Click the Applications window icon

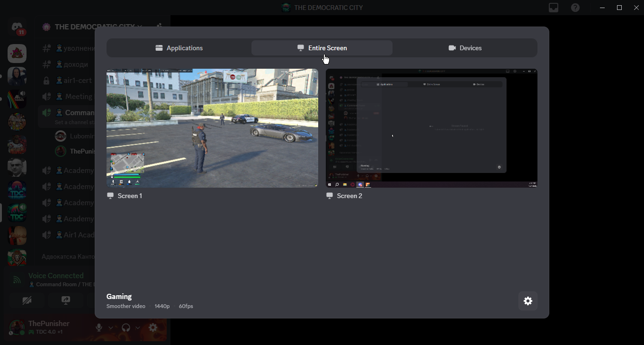[x=159, y=48]
